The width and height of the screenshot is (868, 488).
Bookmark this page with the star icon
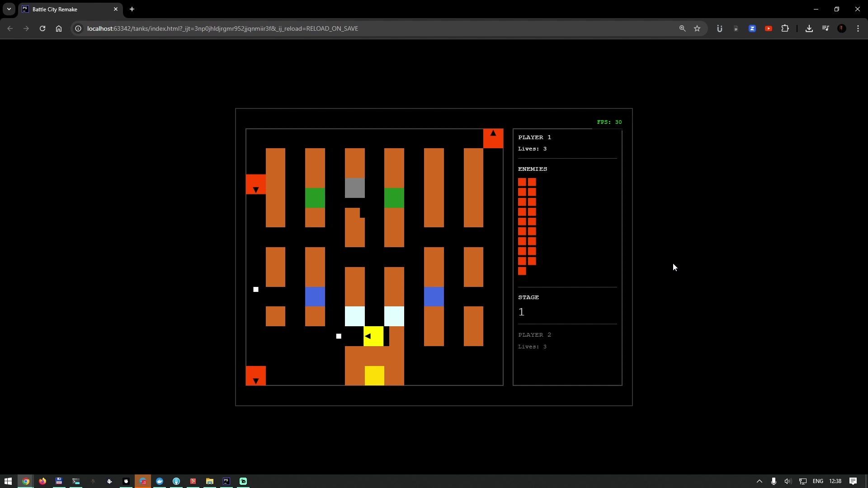click(x=697, y=28)
